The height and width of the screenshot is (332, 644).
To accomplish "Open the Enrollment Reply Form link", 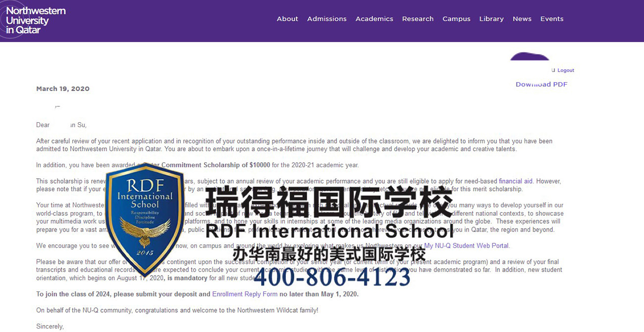I will (x=245, y=294).
